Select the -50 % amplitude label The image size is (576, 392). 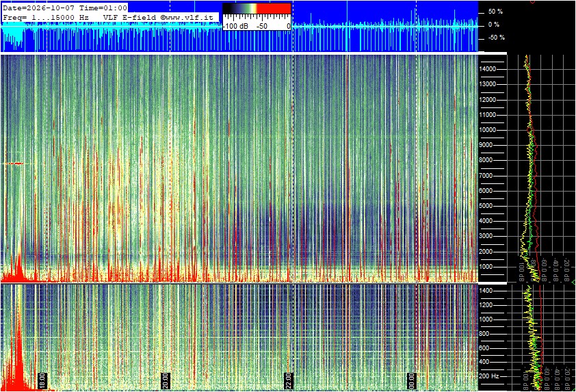point(496,38)
